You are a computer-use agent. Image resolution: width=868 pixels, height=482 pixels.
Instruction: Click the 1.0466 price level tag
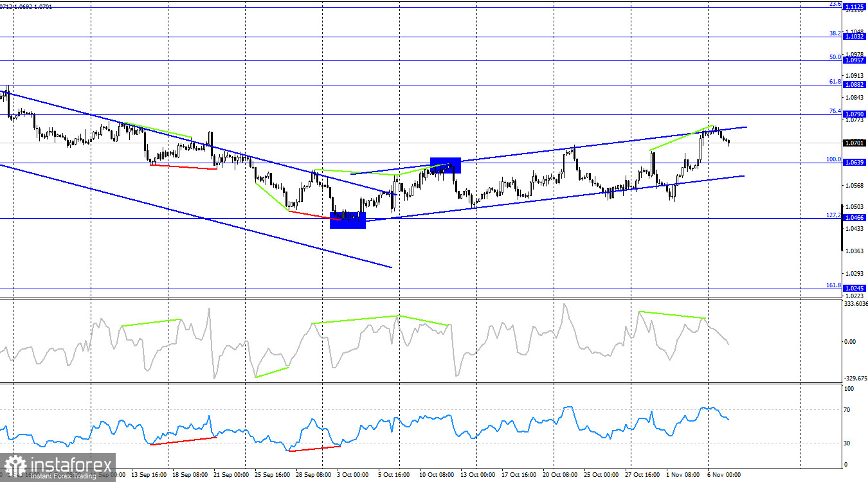[854, 219]
